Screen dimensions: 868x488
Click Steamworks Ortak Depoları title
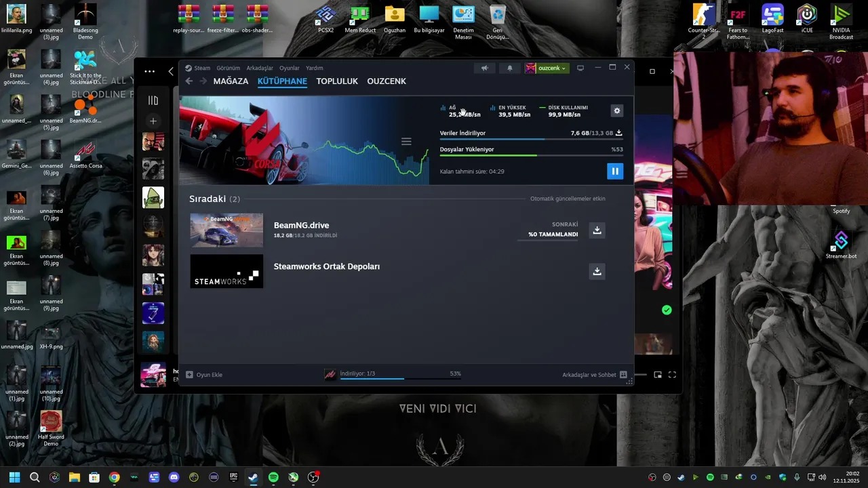tap(327, 266)
